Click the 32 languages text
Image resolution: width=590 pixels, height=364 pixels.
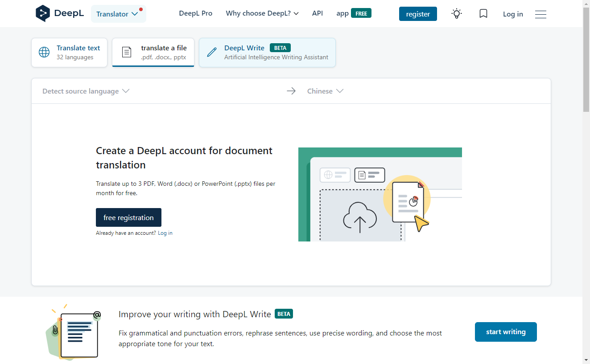point(75,57)
